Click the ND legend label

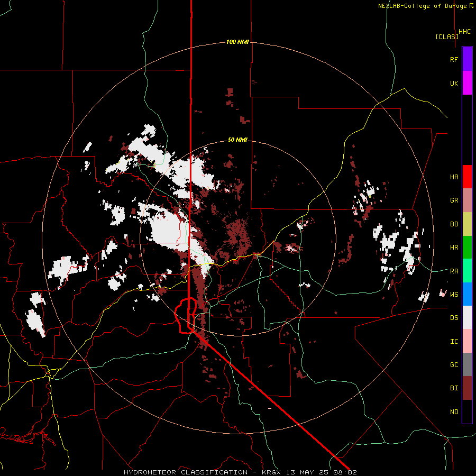click(x=454, y=412)
